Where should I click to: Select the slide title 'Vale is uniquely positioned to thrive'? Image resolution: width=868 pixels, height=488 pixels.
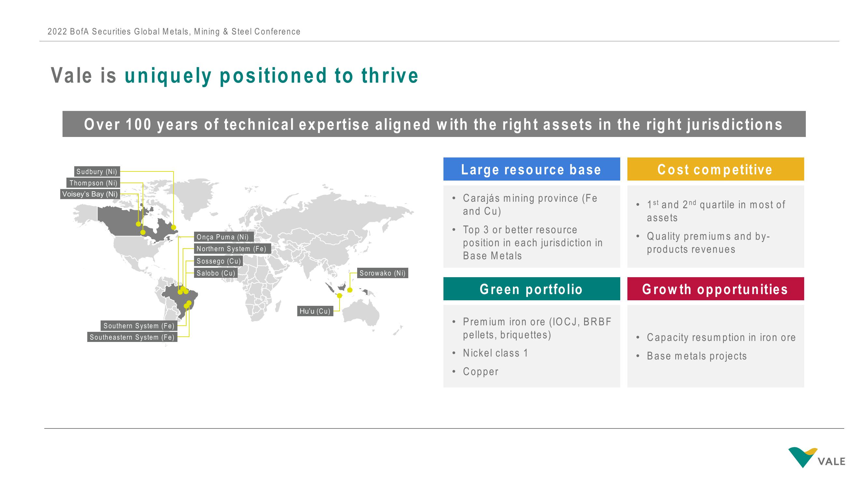click(234, 75)
